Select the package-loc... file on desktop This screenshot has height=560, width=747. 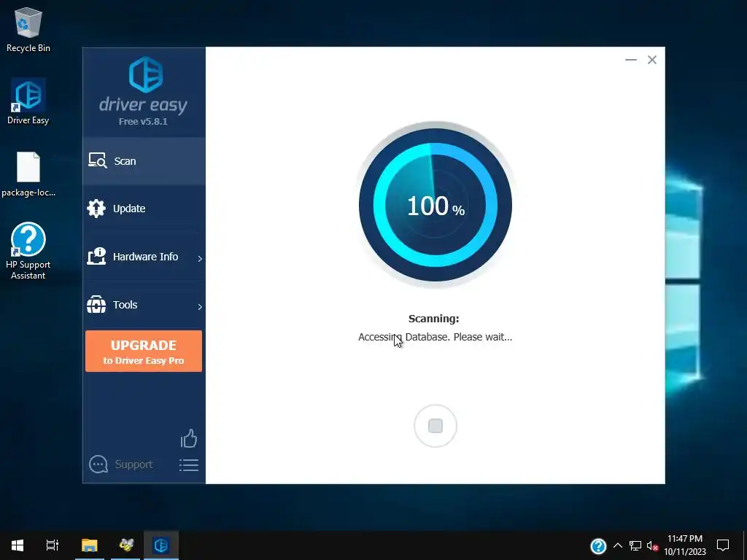(x=28, y=174)
